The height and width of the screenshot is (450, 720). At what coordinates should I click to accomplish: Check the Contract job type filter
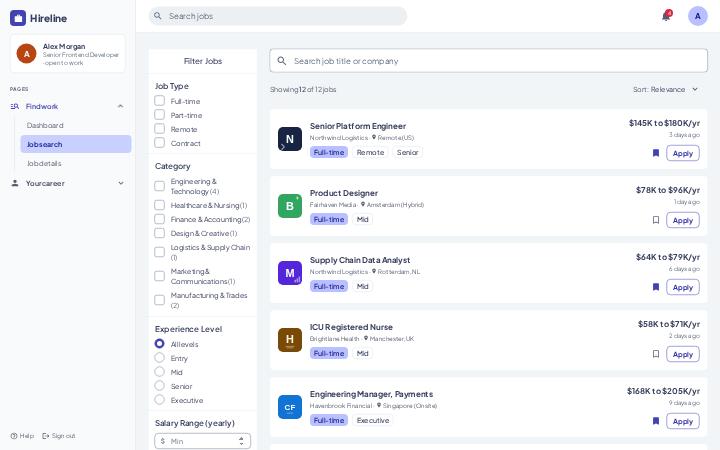click(159, 143)
